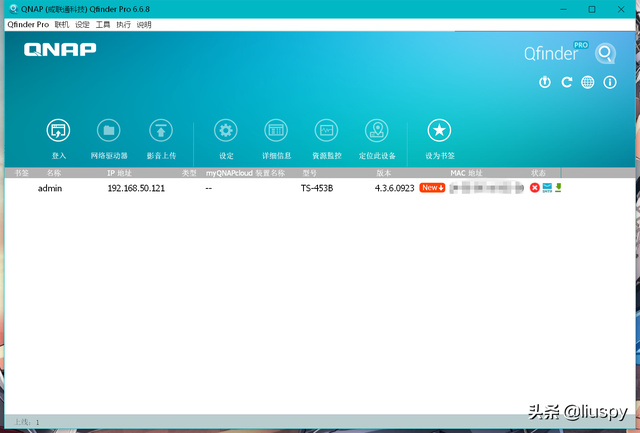Sort by the 名称 column header

point(53,173)
